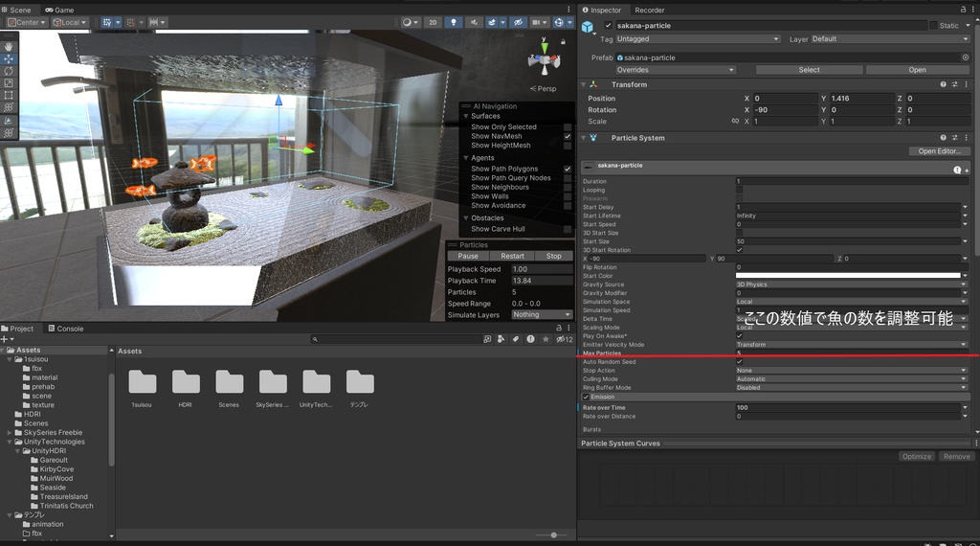The image size is (980, 546).
Task: Toggle Show NavMesh checkbox
Action: tap(568, 136)
